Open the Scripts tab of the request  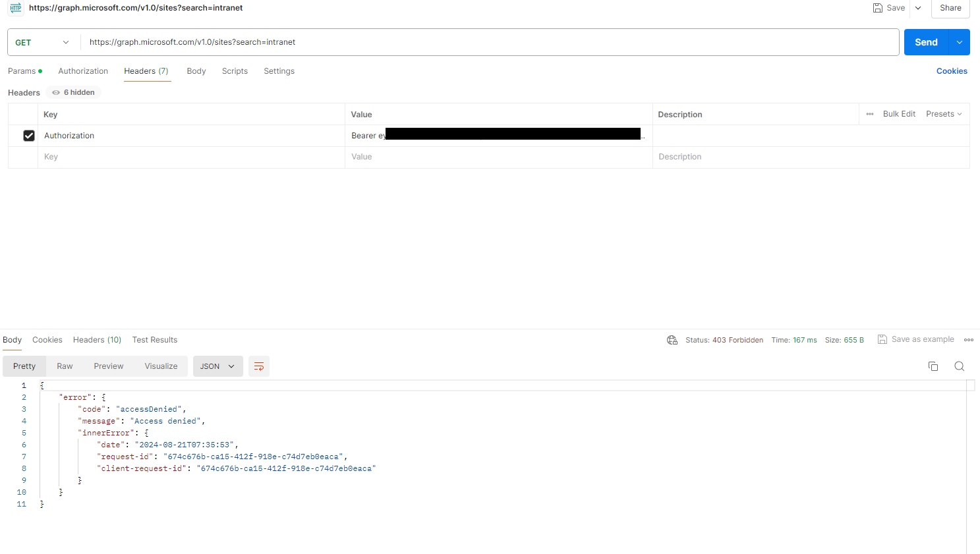(235, 70)
